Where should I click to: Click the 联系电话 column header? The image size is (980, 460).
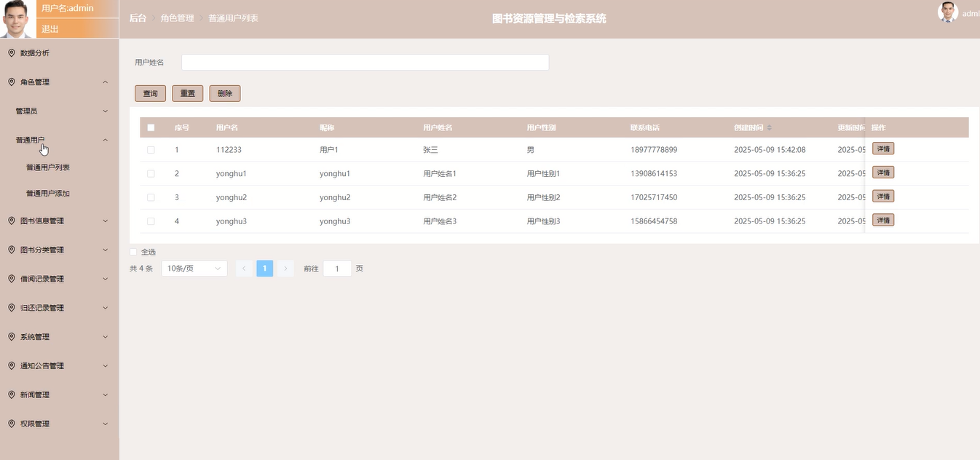pos(645,127)
